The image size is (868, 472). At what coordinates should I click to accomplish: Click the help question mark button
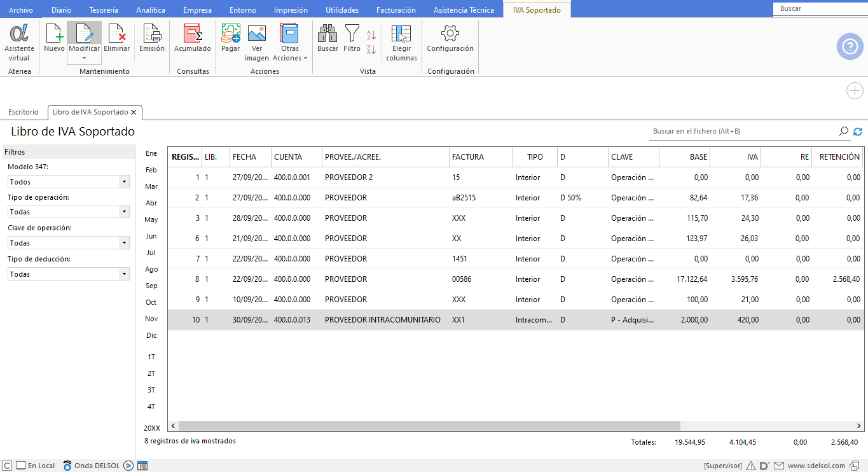coord(850,46)
